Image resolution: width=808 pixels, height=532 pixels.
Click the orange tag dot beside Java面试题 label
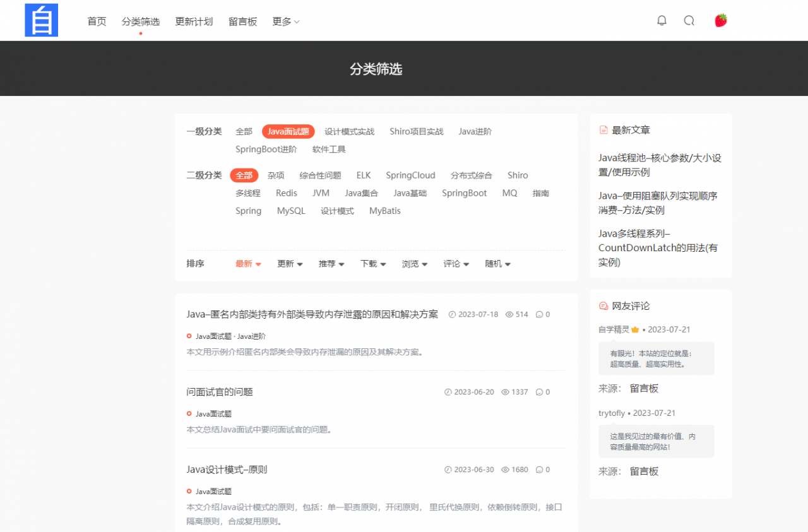pyautogui.click(x=189, y=336)
